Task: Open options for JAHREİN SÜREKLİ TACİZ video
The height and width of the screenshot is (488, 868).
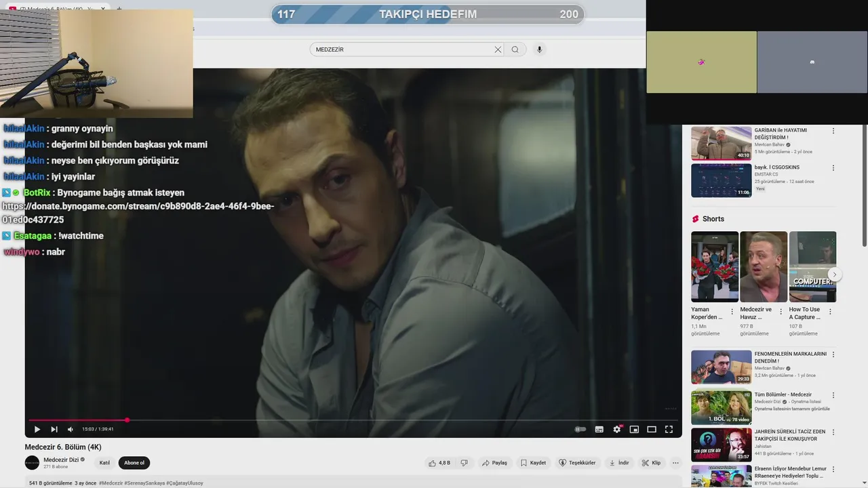Action: (833, 432)
